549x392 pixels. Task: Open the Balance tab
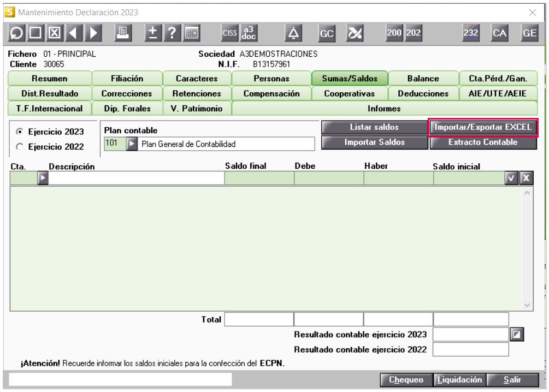(423, 79)
